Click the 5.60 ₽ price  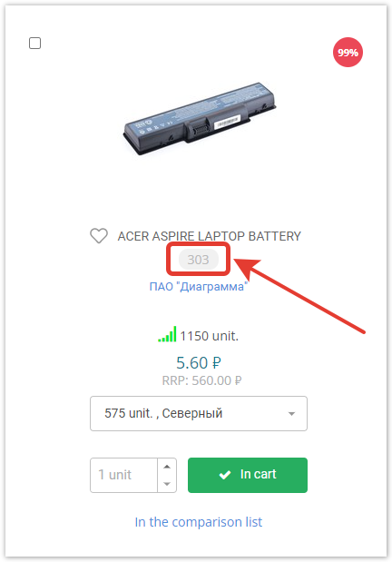click(198, 363)
